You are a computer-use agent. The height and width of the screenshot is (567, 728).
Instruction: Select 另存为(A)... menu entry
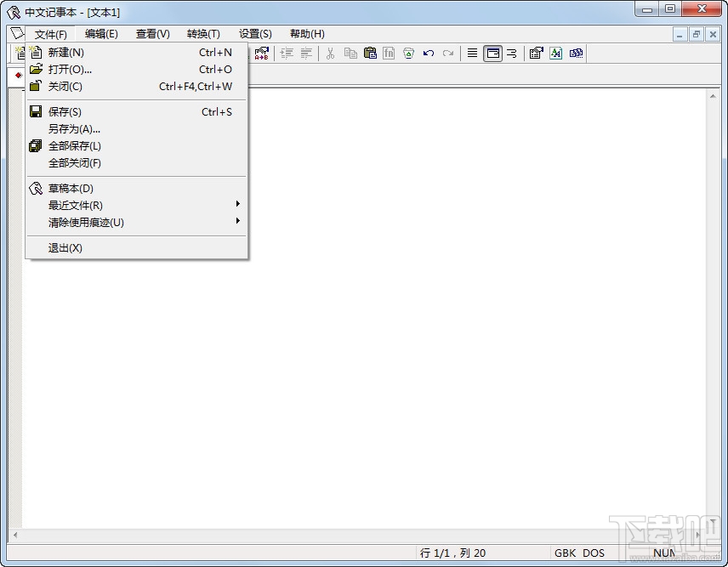click(136, 129)
